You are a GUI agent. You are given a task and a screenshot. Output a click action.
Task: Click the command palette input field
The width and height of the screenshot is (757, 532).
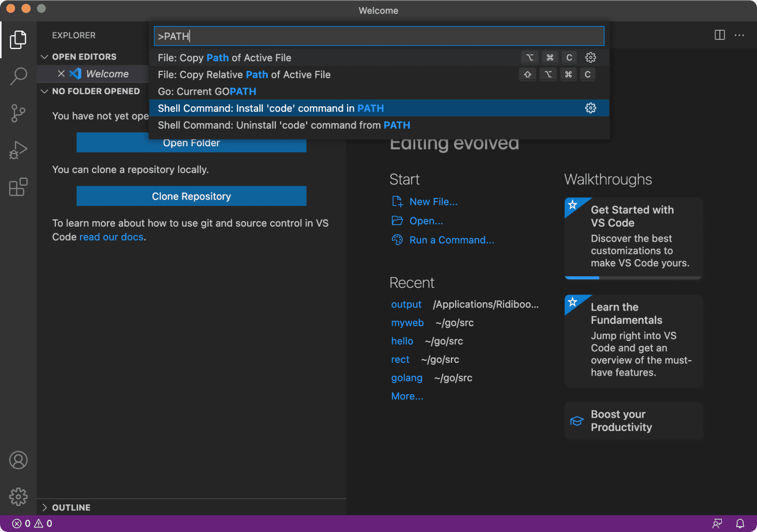point(379,36)
